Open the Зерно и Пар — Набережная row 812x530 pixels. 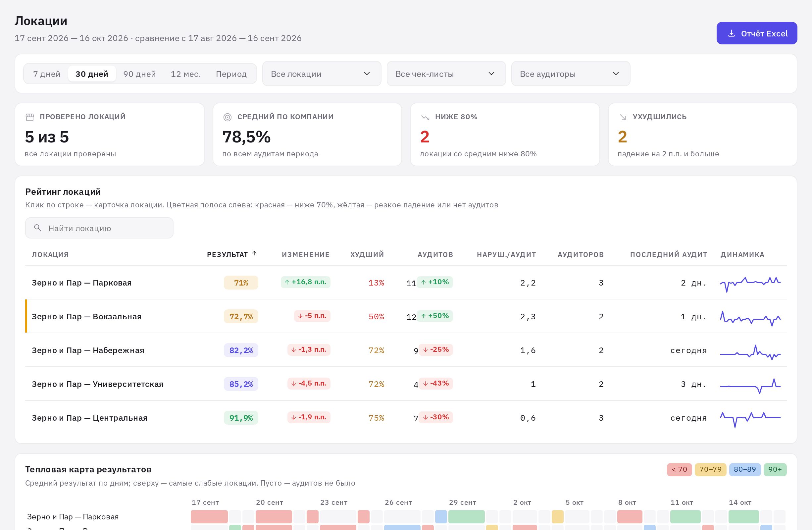pos(406,350)
